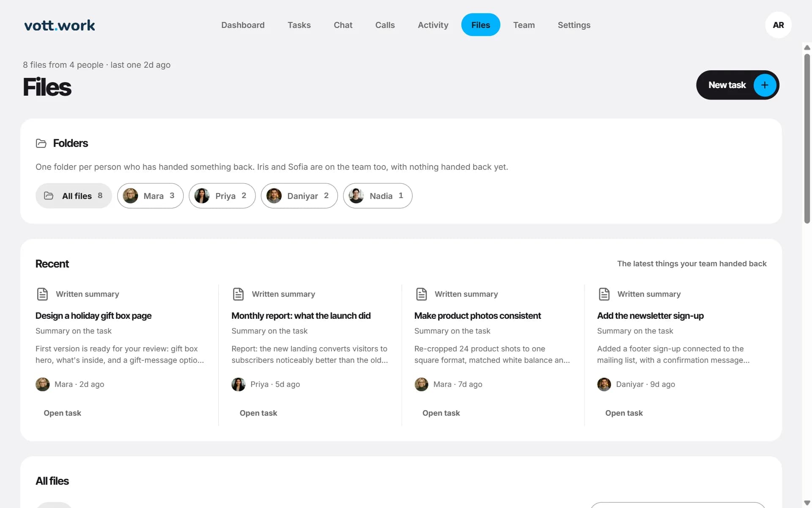Click document icon on newsletter sign-up card
Image resolution: width=812 pixels, height=508 pixels.
coord(604,294)
